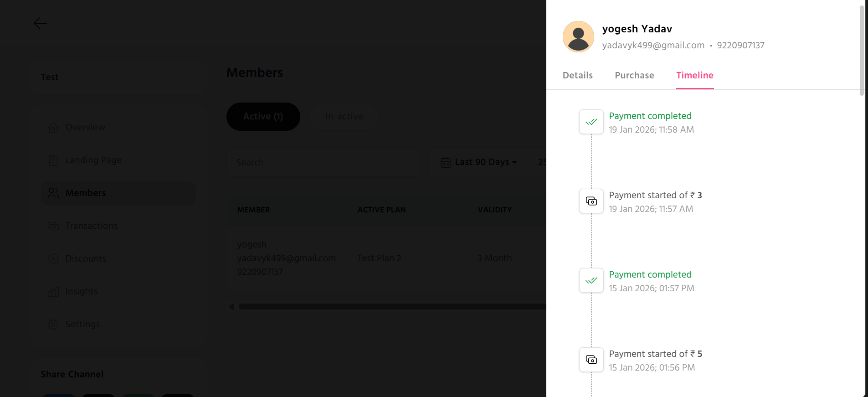Click the Insights chart icon
The width and height of the screenshot is (868, 397).
click(x=53, y=292)
